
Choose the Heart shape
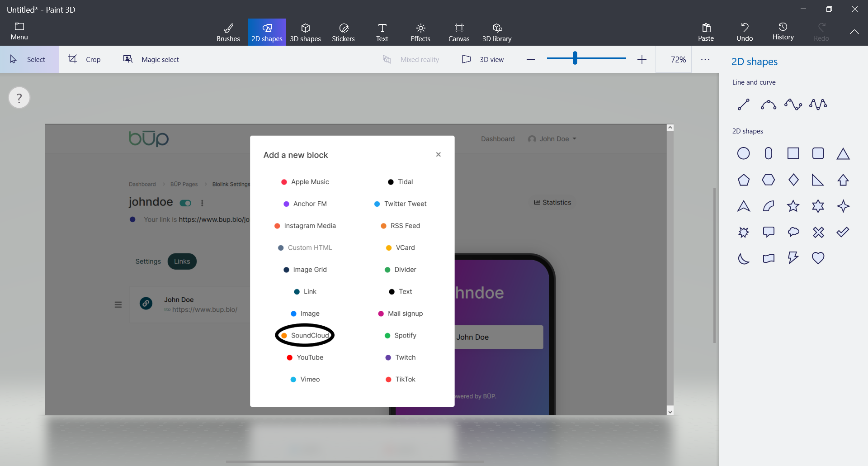pos(818,258)
